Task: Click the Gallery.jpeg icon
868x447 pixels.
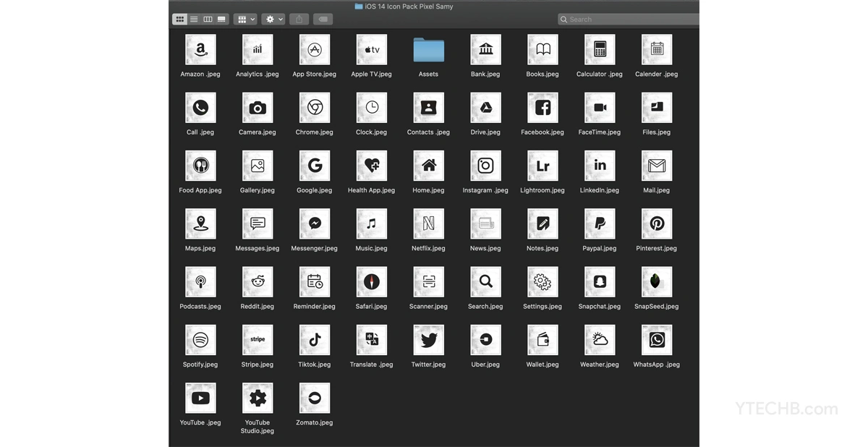Action: point(258,166)
